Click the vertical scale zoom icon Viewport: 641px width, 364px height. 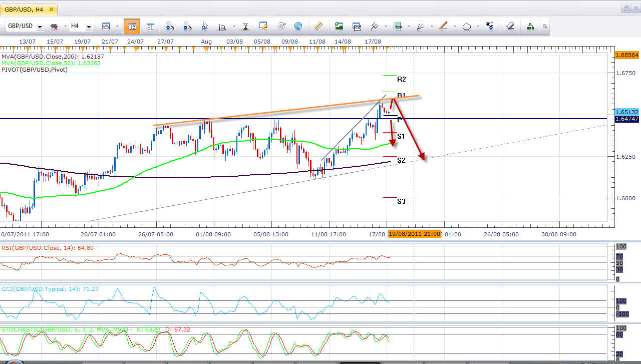tap(222, 26)
